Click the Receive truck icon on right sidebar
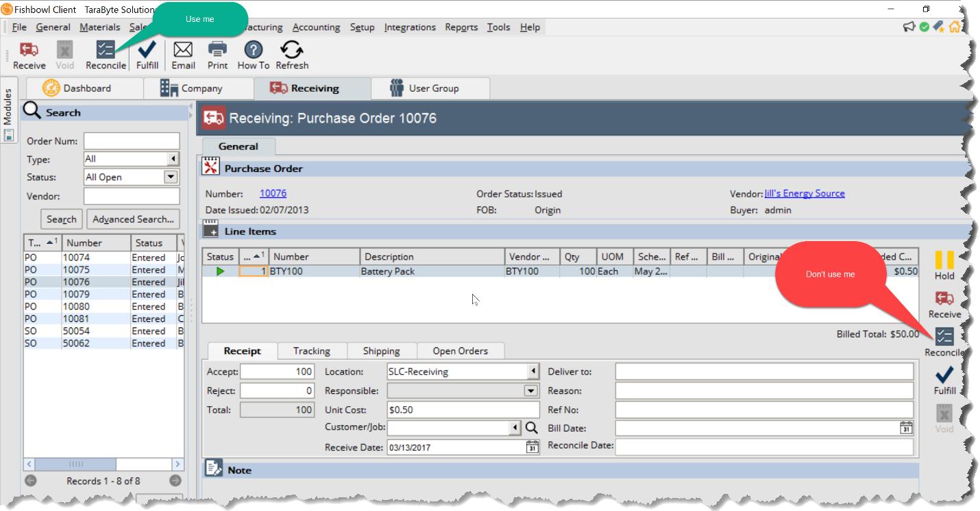Screen dimensions: 980x511 944,299
